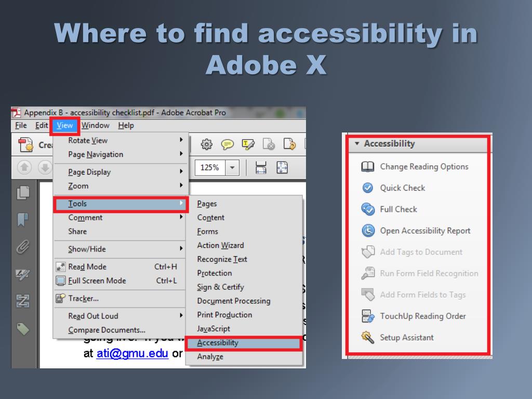
Task: Click the Add Tags to Document icon
Action: click(x=368, y=252)
